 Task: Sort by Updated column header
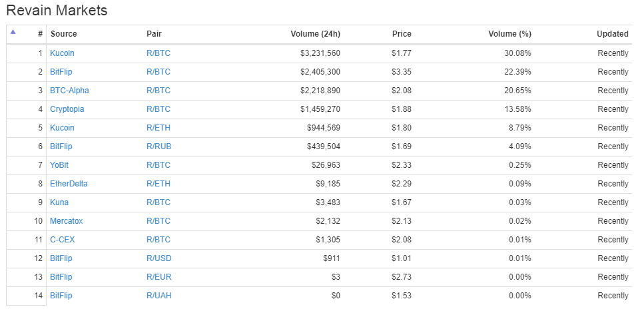pos(612,34)
